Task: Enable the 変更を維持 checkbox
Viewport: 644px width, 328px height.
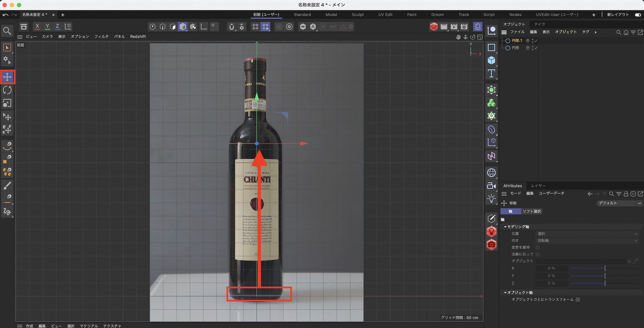Action: click(x=537, y=248)
